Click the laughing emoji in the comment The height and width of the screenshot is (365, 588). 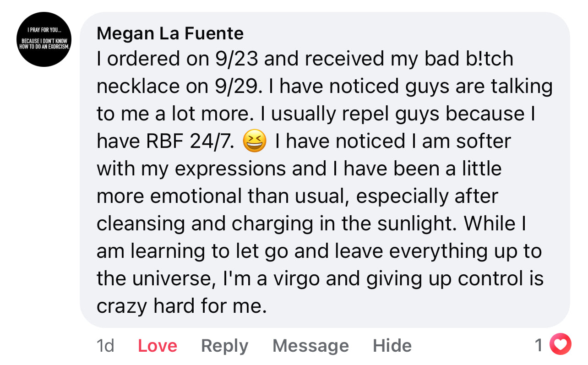(255, 141)
